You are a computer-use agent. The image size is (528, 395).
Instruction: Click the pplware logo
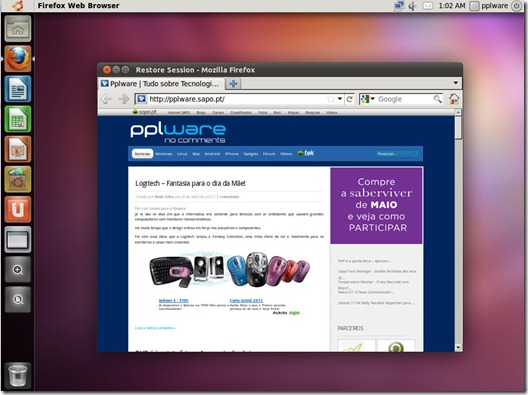pyautogui.click(x=178, y=133)
